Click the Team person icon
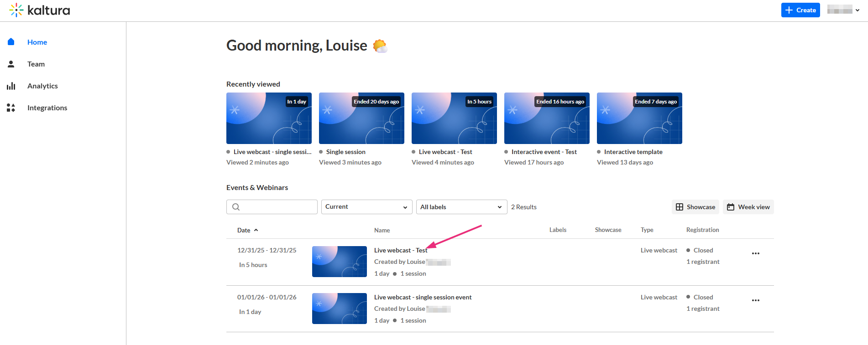This screenshot has height=345, width=868. point(11,64)
